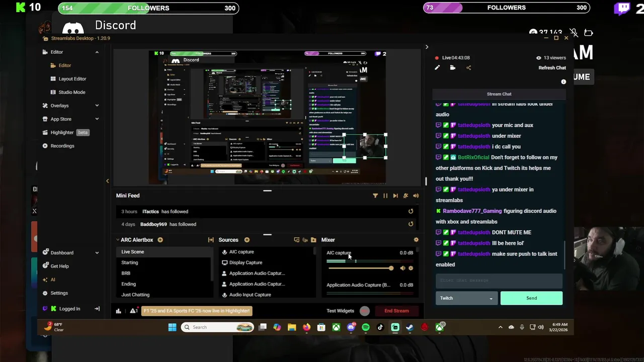
Task: Share the stream with share icon
Action: coord(468,68)
